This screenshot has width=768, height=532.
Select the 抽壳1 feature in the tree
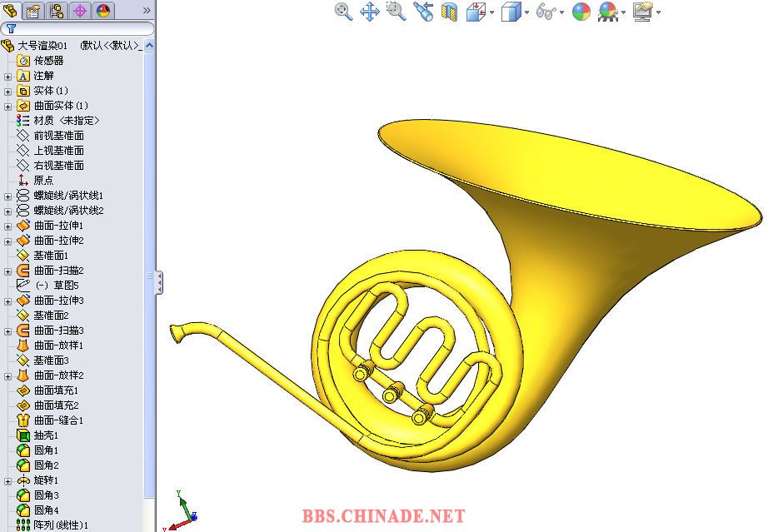(45, 435)
